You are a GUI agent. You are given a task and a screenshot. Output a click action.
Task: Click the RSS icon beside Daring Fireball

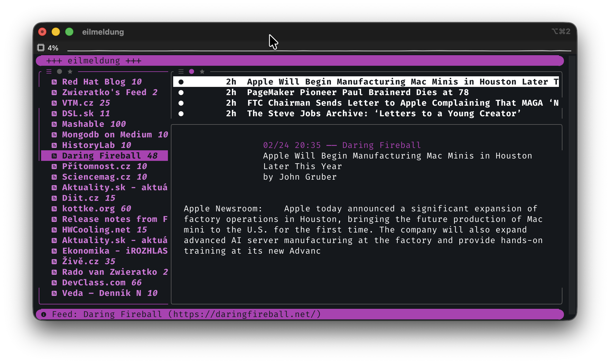point(54,156)
